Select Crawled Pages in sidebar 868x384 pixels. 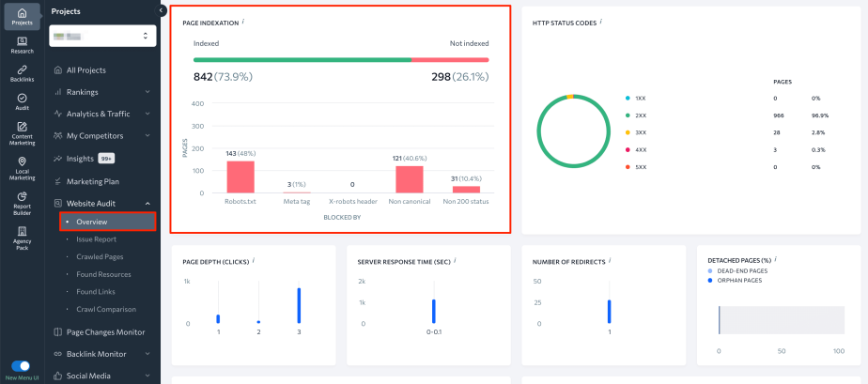click(101, 256)
